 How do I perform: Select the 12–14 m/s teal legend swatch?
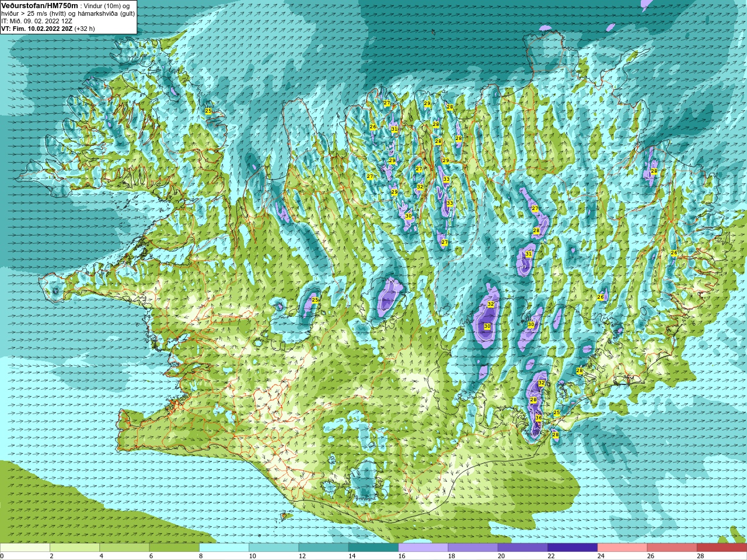coord(324,548)
